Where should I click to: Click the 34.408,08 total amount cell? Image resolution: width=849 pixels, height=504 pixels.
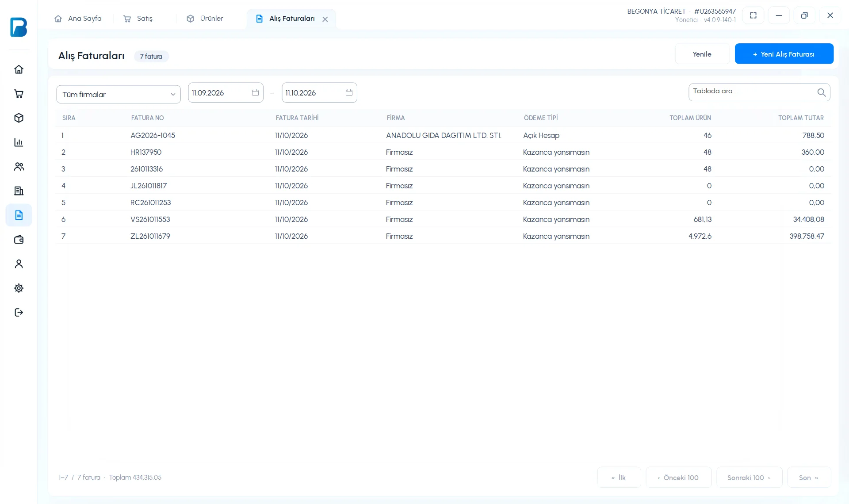tap(808, 219)
